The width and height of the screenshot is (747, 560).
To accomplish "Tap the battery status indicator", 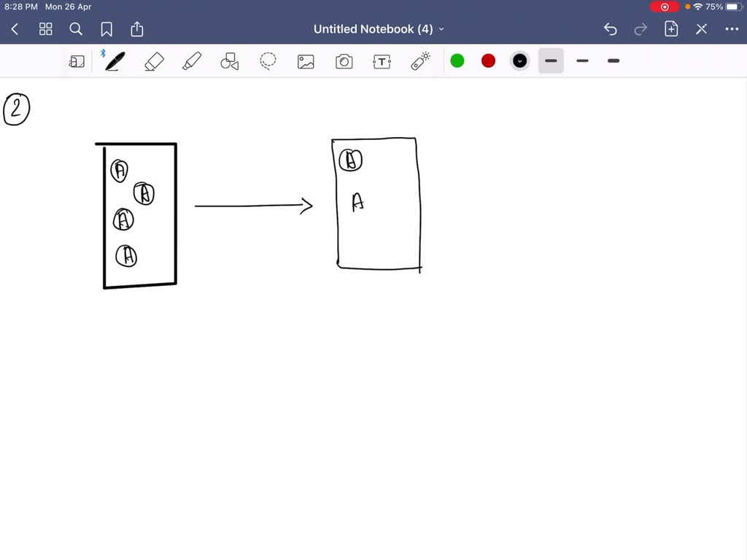I will [734, 7].
